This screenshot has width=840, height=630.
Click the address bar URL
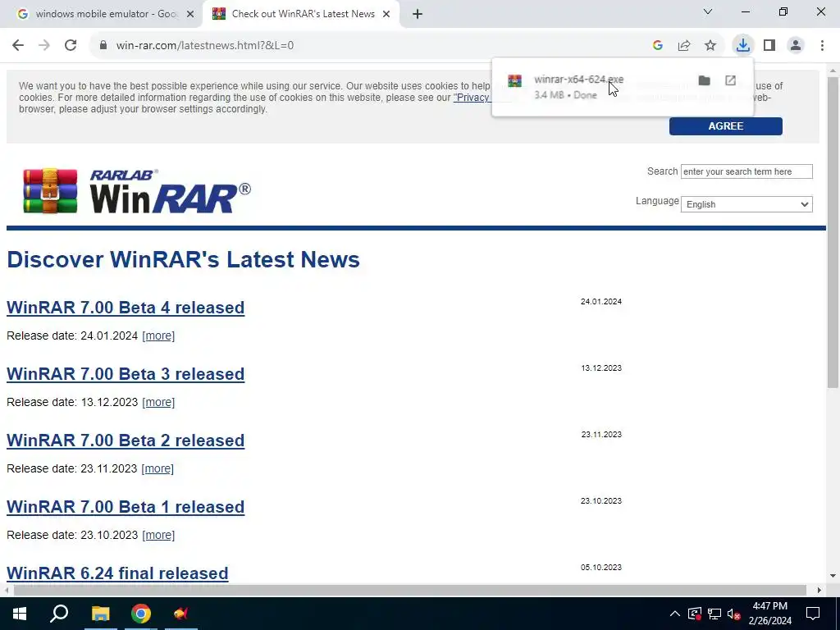204,46
